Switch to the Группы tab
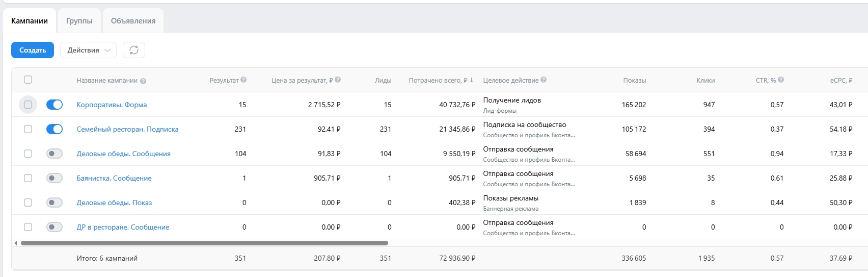Viewport: 868px width, 277px height. point(79,21)
